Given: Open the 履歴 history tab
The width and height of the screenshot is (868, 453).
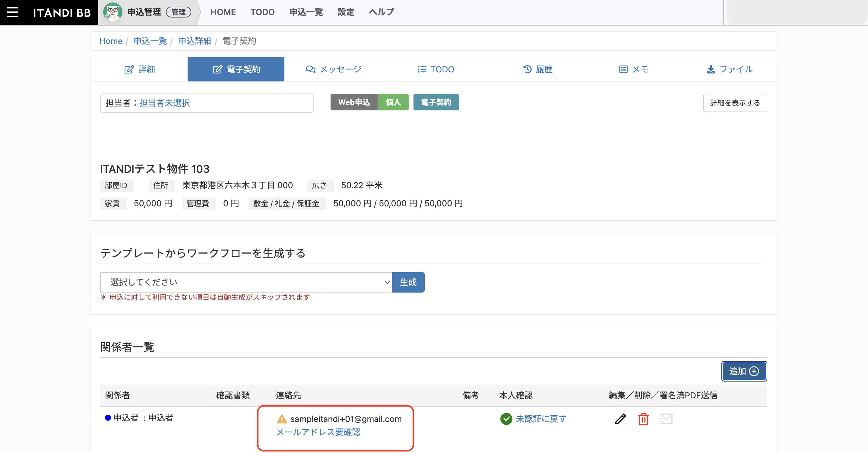Looking at the screenshot, I should 538,69.
